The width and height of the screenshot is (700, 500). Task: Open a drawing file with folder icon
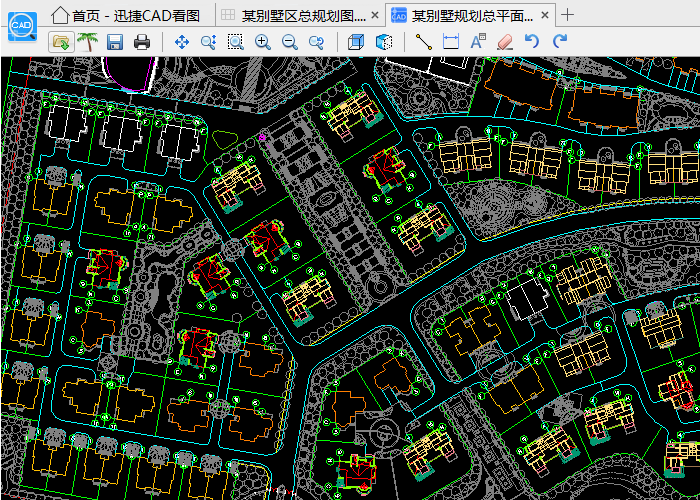pos(61,42)
